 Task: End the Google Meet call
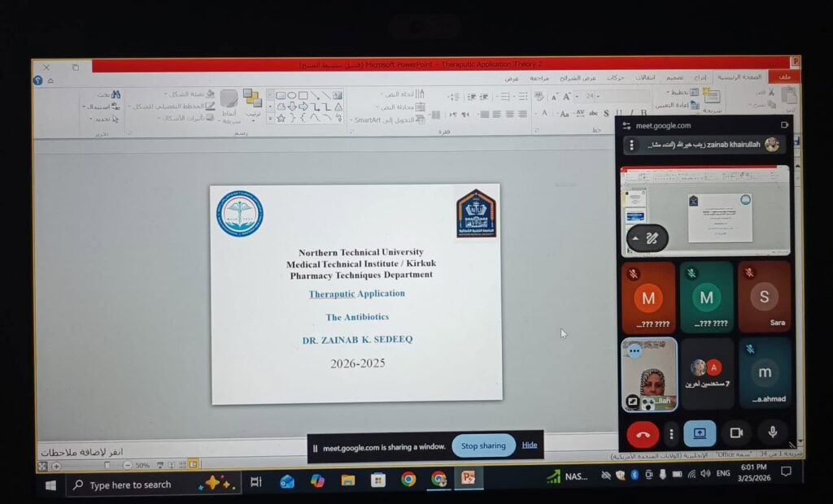[x=643, y=434]
